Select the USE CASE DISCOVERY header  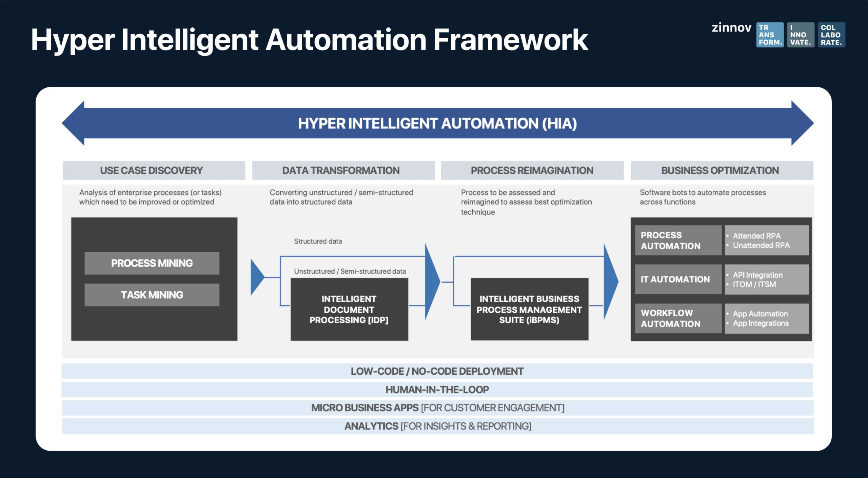click(x=154, y=170)
